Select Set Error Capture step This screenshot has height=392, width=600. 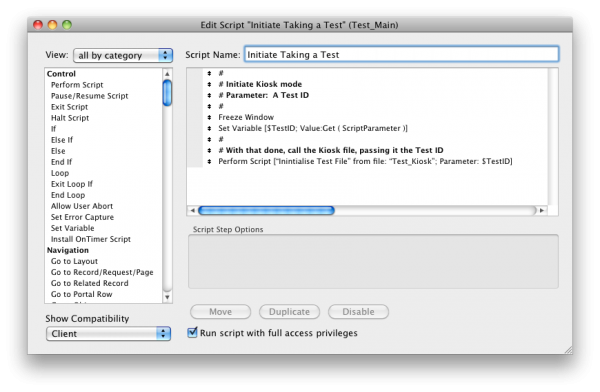pos(82,217)
